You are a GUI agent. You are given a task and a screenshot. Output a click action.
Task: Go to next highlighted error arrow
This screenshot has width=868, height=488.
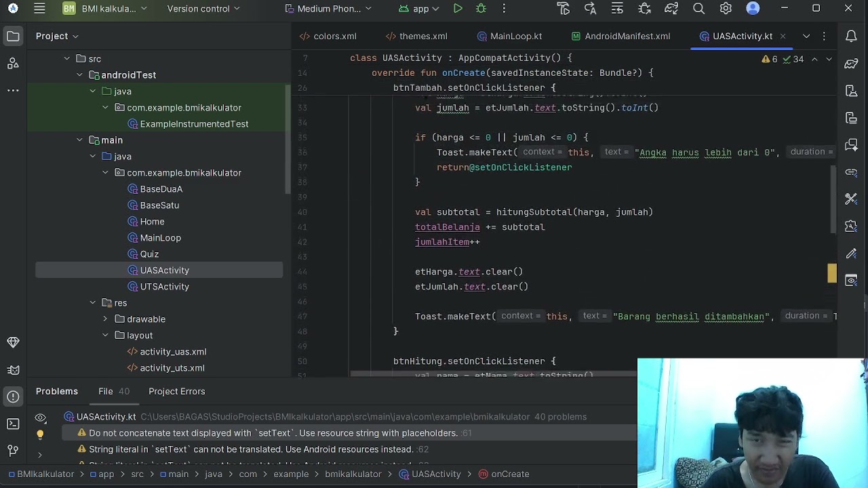pos(829,59)
